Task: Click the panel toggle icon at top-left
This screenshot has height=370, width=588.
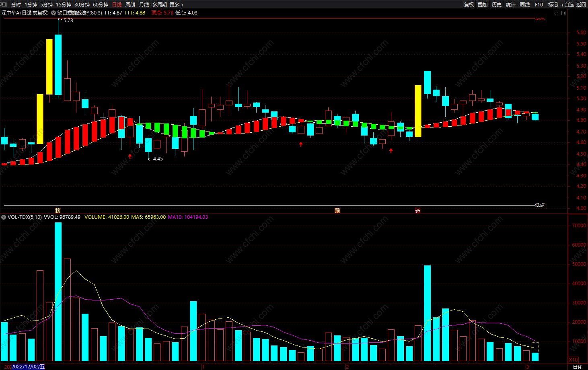Action: click(4, 4)
